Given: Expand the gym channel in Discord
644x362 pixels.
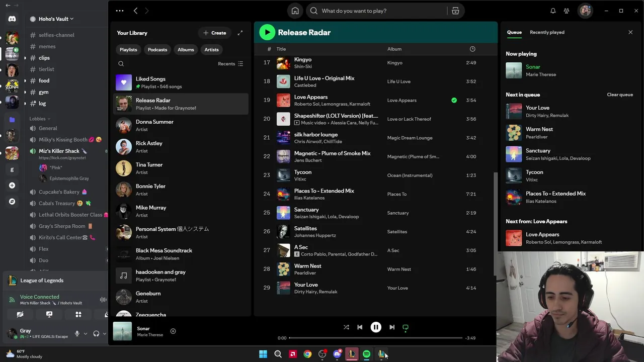Looking at the screenshot, I should (44, 92).
